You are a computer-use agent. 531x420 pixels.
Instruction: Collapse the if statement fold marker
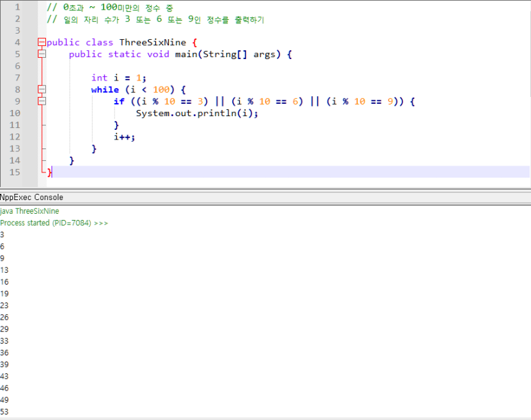(42, 101)
